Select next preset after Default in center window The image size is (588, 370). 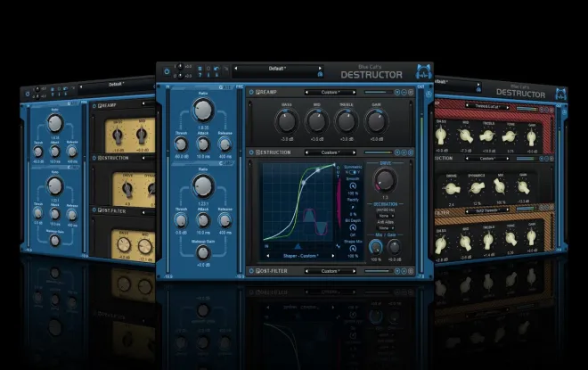320,69
